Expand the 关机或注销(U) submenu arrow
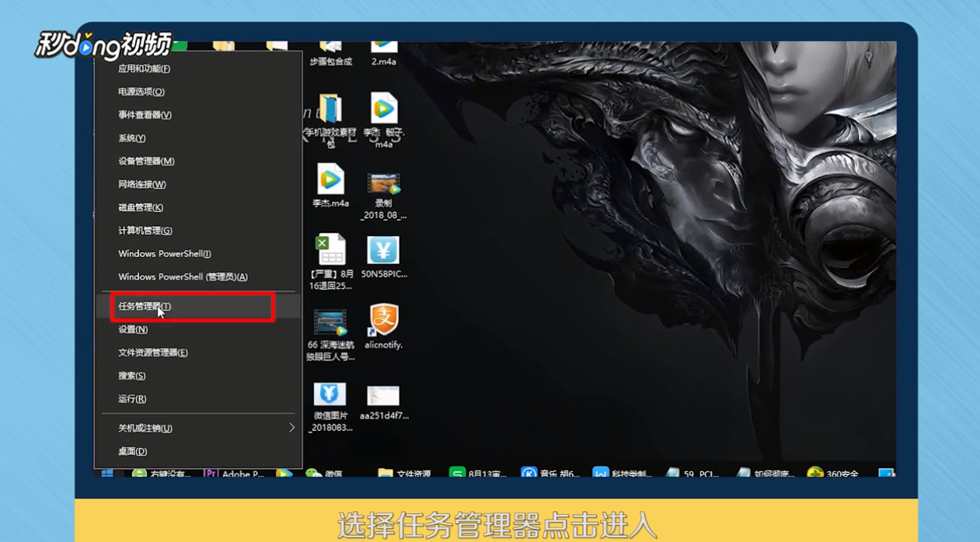This screenshot has height=542, width=980. pos(291,428)
